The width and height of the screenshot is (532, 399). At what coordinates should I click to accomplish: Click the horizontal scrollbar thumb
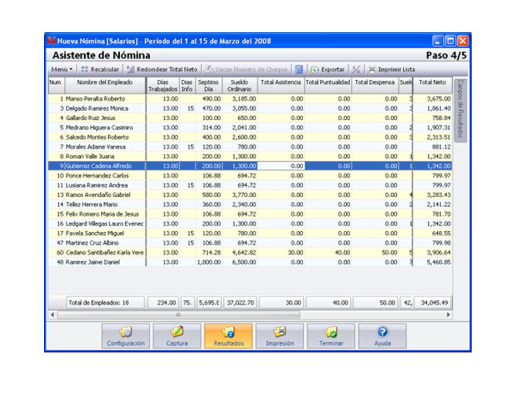tap(179, 315)
